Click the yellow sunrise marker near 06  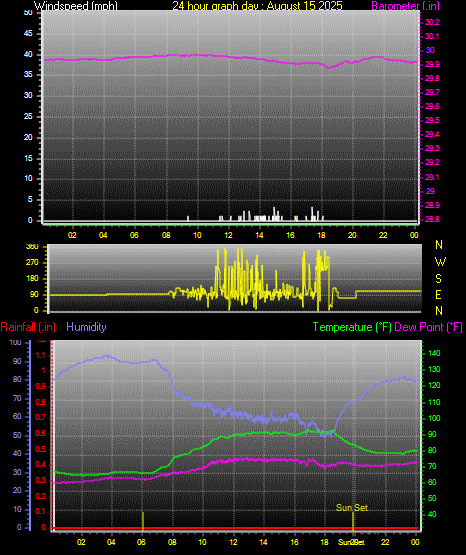pyautogui.click(x=143, y=521)
